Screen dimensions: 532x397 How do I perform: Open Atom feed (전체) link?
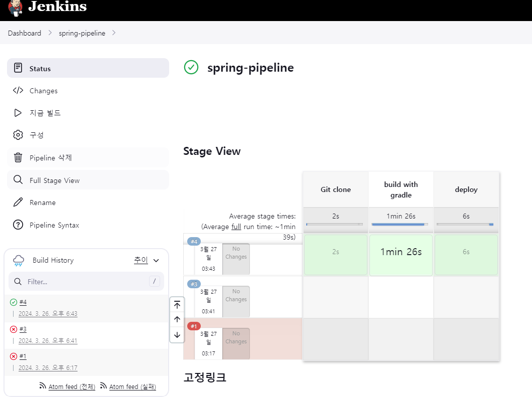point(72,387)
